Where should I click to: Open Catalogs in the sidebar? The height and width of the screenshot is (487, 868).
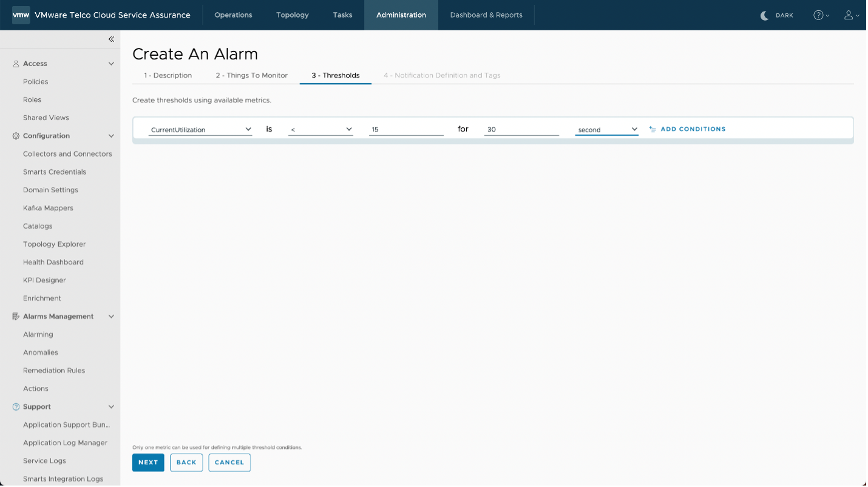point(38,226)
